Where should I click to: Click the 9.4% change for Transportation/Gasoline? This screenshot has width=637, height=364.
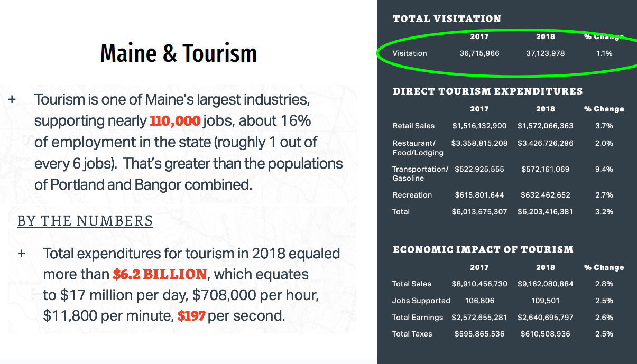click(604, 169)
